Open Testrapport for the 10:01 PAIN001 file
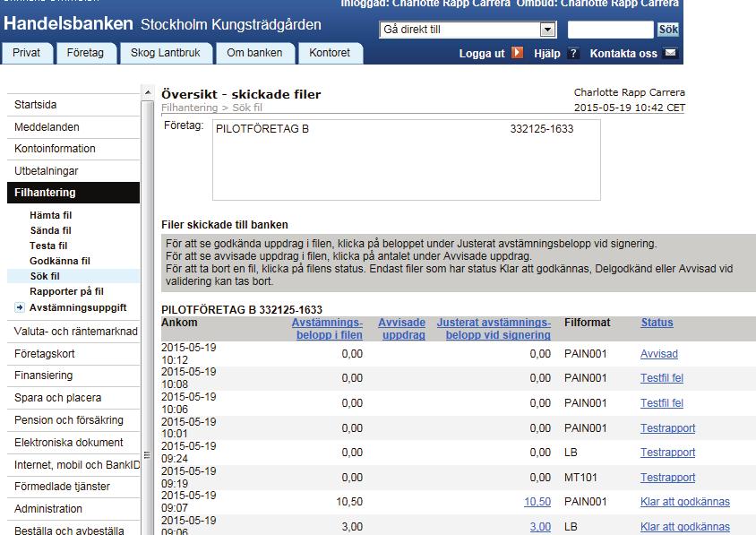 (667, 427)
